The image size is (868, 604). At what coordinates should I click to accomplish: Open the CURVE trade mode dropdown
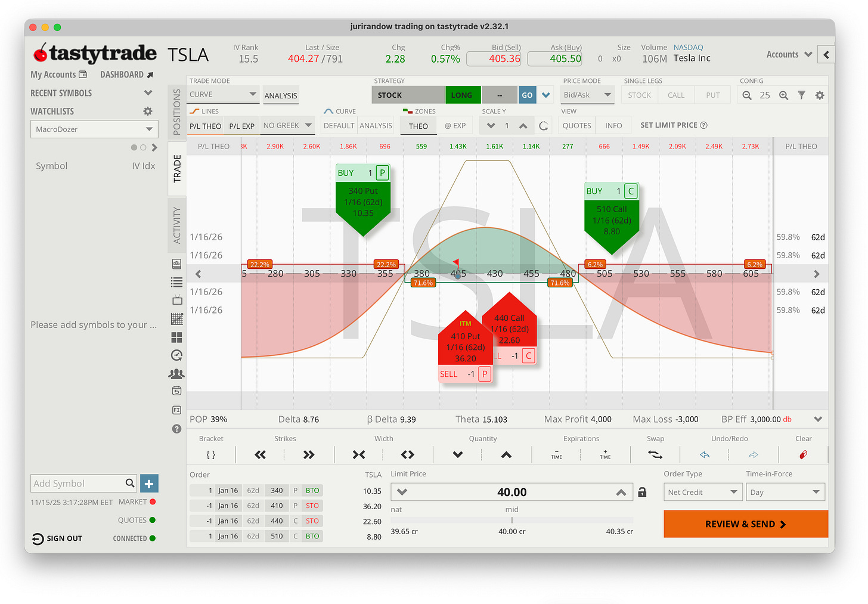point(223,94)
